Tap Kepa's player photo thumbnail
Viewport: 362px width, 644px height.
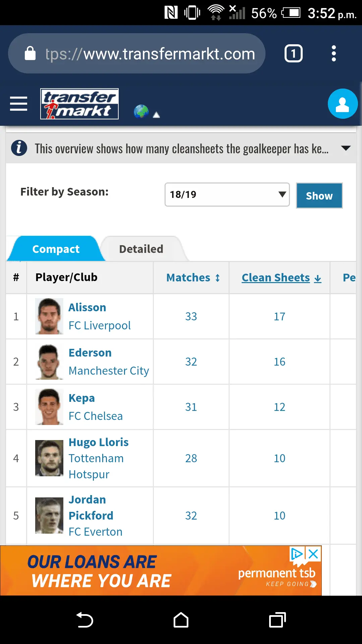point(49,407)
